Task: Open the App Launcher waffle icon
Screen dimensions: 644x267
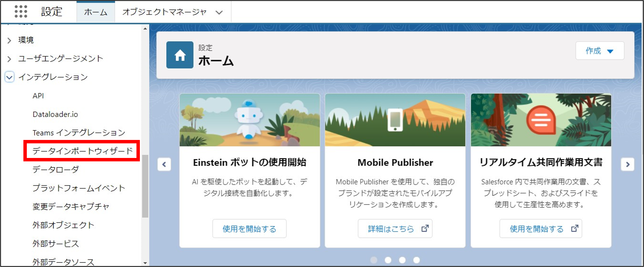Action: tap(21, 12)
